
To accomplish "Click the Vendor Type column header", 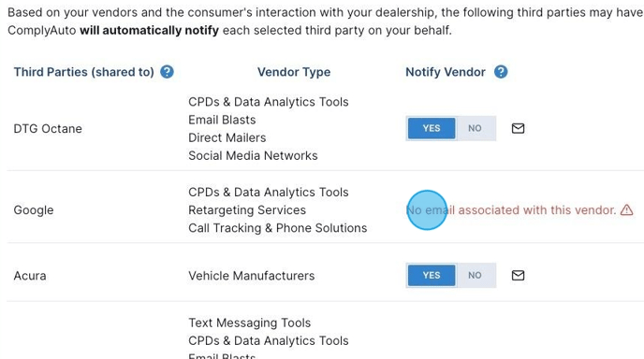I will click(294, 72).
